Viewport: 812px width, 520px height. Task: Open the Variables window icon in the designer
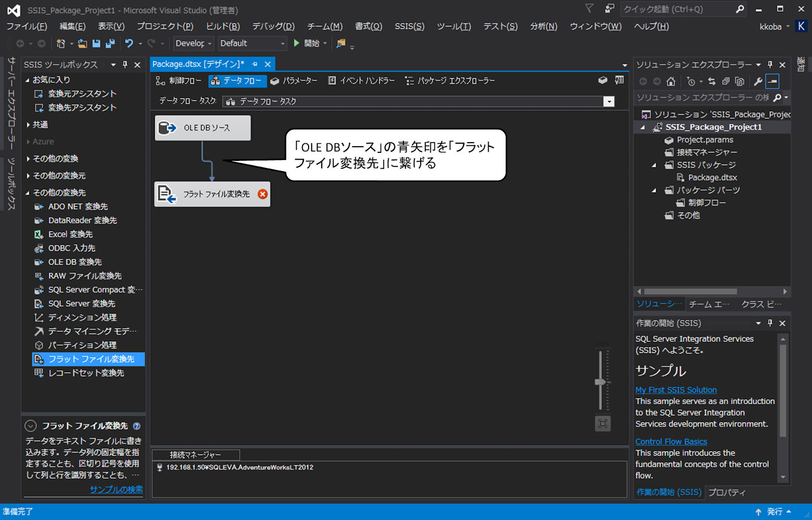(x=602, y=80)
